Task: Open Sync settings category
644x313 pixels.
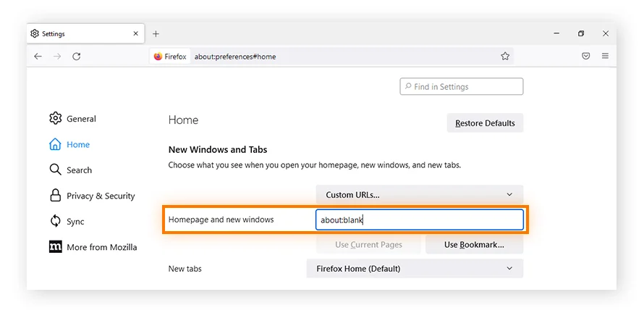Action: [x=67, y=221]
